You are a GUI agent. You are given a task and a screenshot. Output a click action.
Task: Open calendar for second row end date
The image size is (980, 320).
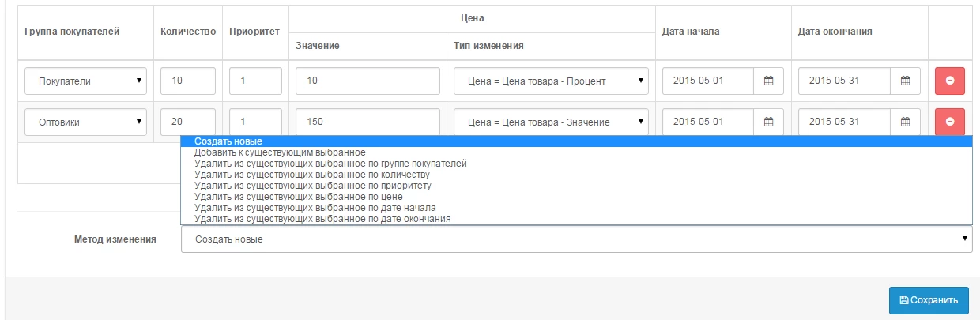tap(905, 122)
